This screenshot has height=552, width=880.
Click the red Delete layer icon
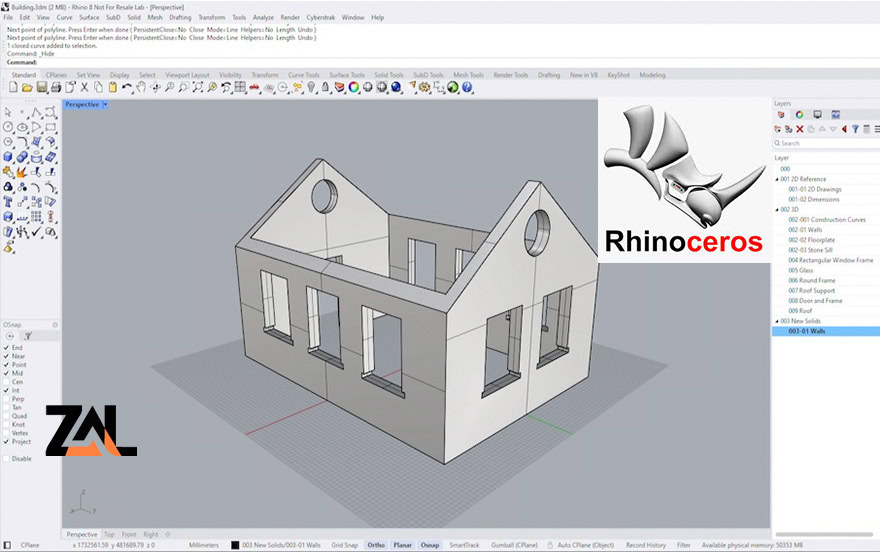799,129
